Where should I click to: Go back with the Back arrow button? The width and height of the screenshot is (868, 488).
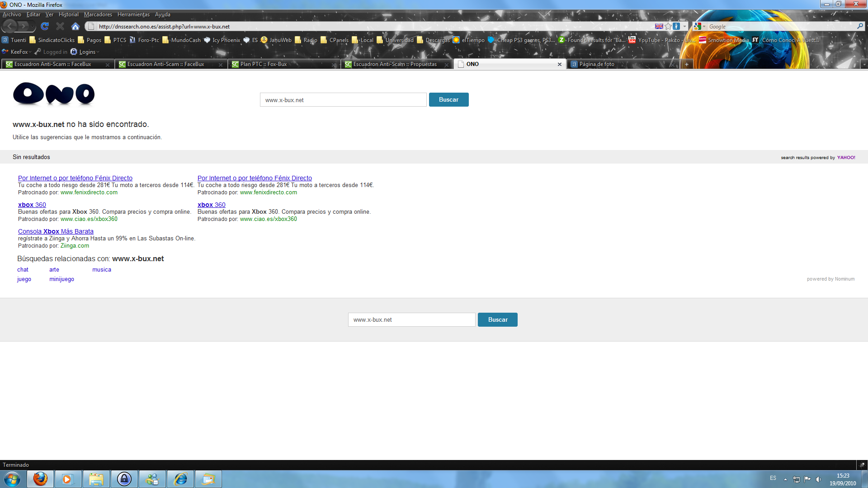coord(10,26)
